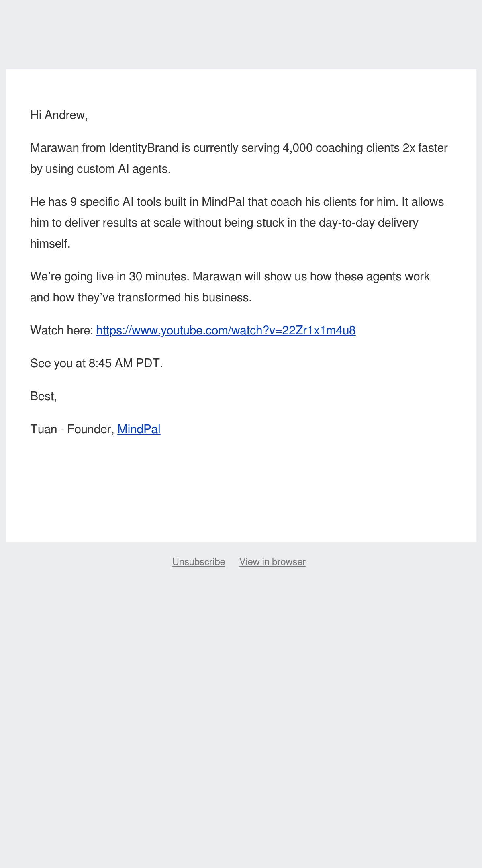Click the 'Best,' closing line
This screenshot has height=868, width=482.
coord(43,396)
